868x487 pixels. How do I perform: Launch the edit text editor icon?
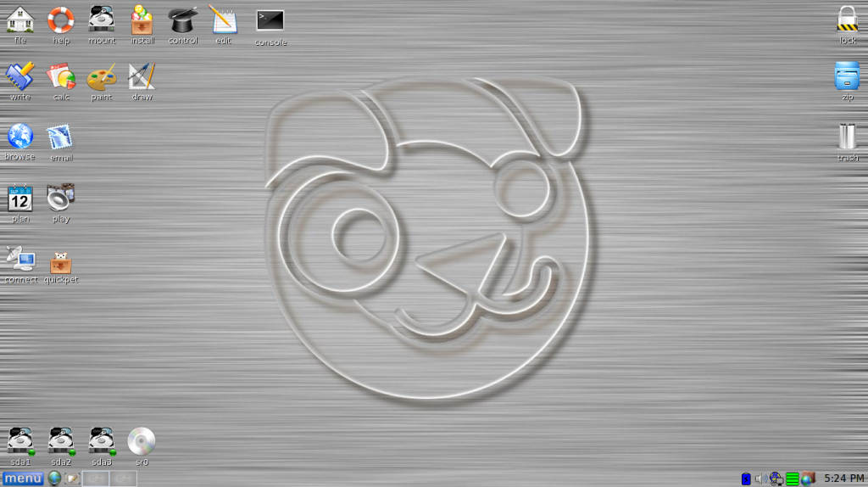click(223, 20)
